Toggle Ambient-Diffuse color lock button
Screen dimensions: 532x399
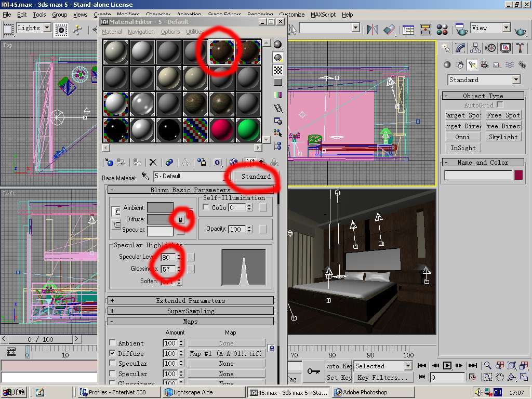(116, 212)
